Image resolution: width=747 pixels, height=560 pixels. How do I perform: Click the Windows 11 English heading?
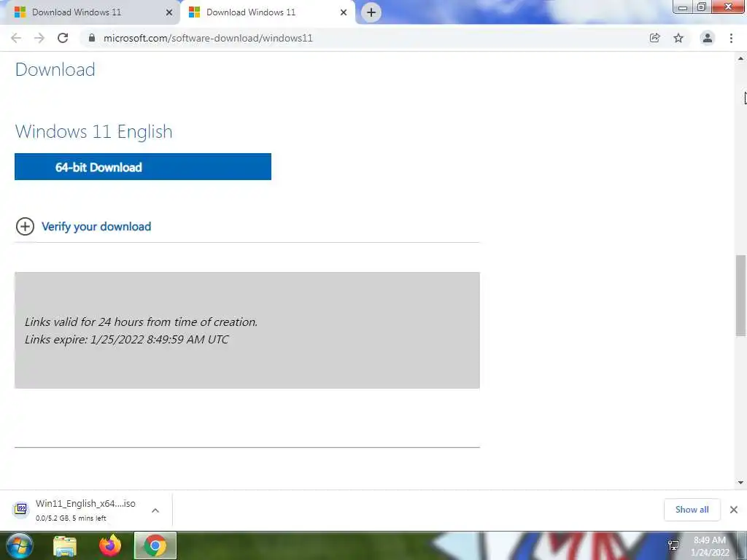click(x=94, y=131)
